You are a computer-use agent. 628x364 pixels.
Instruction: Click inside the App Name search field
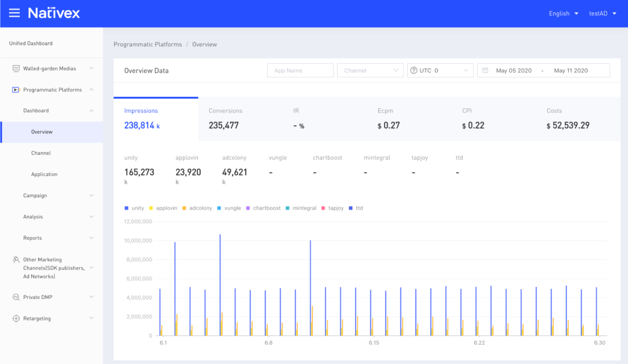(300, 70)
